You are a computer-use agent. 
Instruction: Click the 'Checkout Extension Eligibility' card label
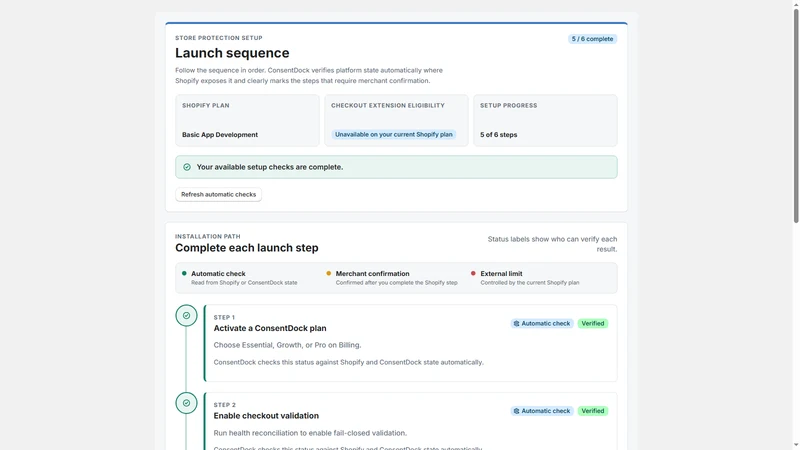(388, 106)
